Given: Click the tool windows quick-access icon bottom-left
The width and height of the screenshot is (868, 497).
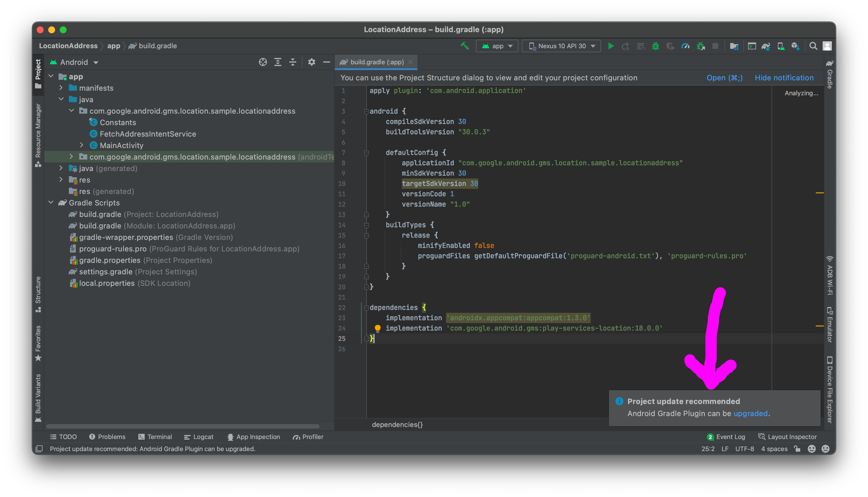Looking at the screenshot, I should click(x=39, y=449).
